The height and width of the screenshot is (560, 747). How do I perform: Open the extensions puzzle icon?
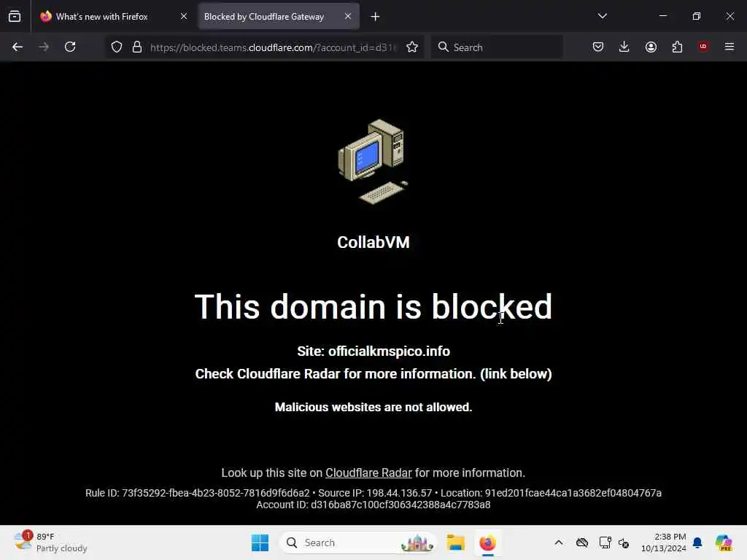point(677,47)
